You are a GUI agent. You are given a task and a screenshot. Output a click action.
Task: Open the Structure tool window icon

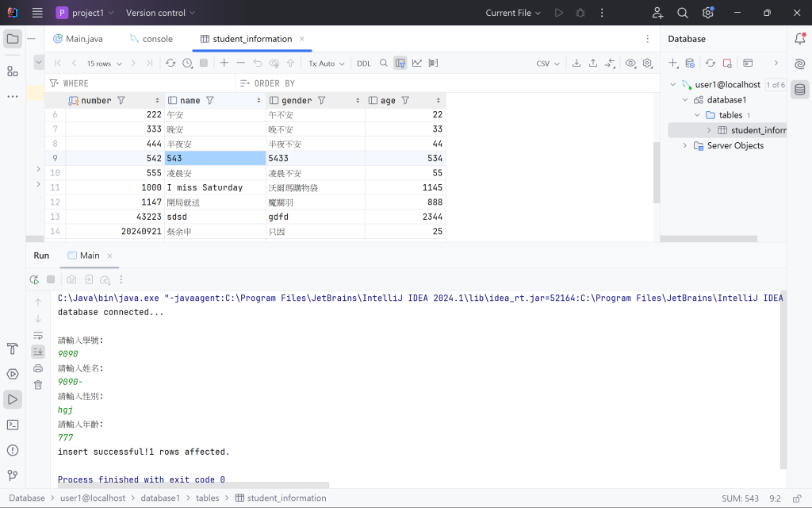tap(13, 71)
